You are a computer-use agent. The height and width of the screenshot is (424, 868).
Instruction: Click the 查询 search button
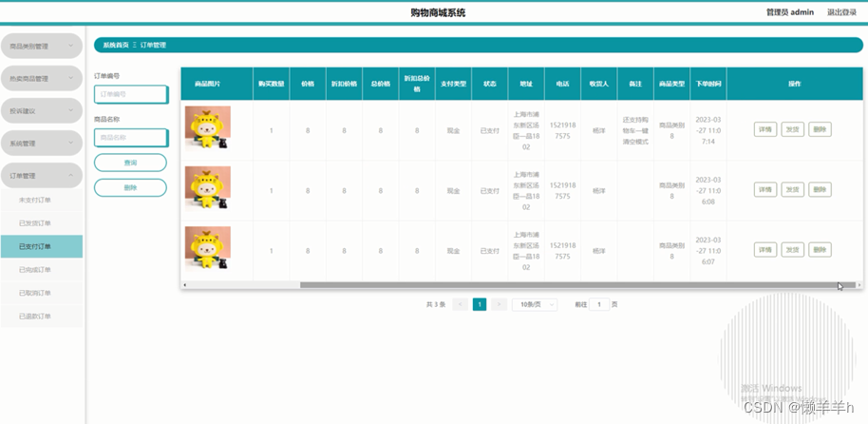[x=131, y=163]
